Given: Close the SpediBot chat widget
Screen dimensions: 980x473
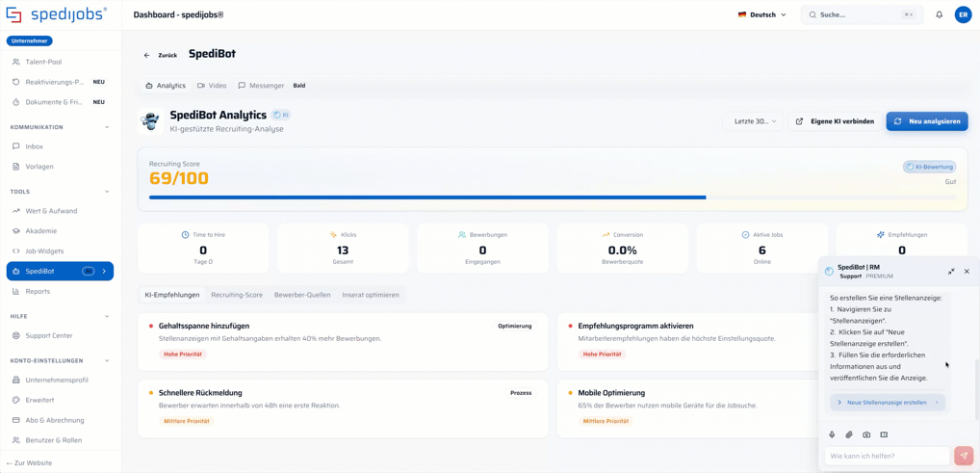Looking at the screenshot, I should tap(967, 272).
